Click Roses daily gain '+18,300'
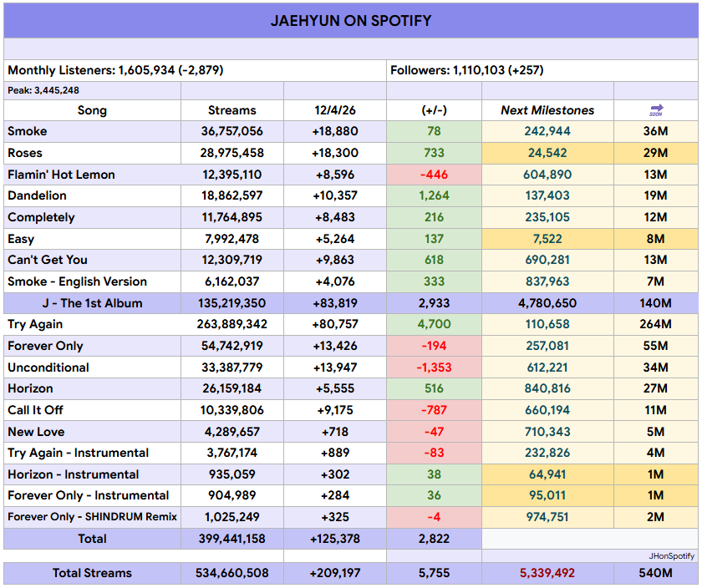This screenshot has height=588, width=702. pos(335,153)
